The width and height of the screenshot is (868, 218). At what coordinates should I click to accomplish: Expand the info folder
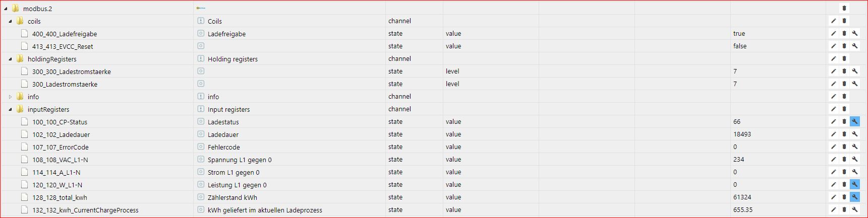tap(10, 97)
